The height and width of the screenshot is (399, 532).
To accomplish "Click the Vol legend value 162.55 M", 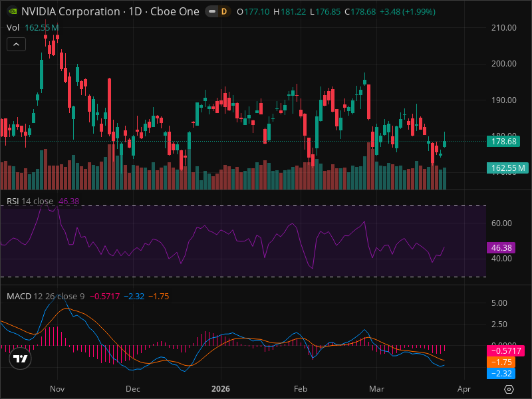I will (42, 27).
